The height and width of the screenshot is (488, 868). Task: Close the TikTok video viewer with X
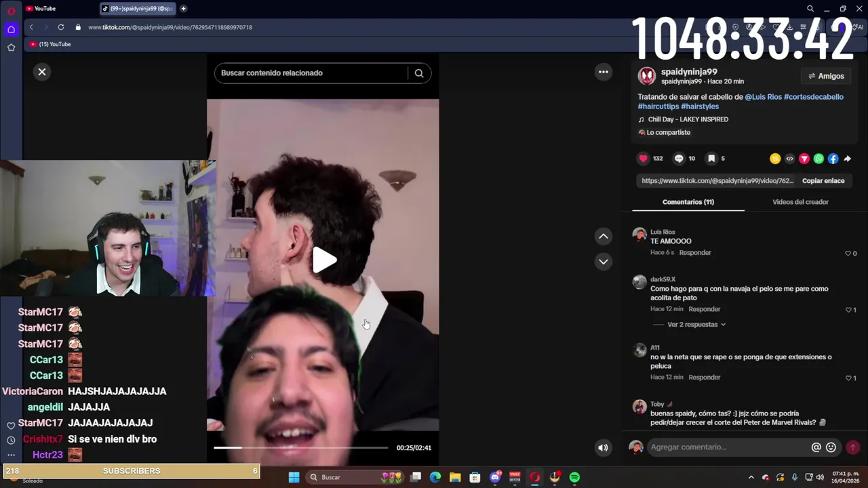click(42, 72)
